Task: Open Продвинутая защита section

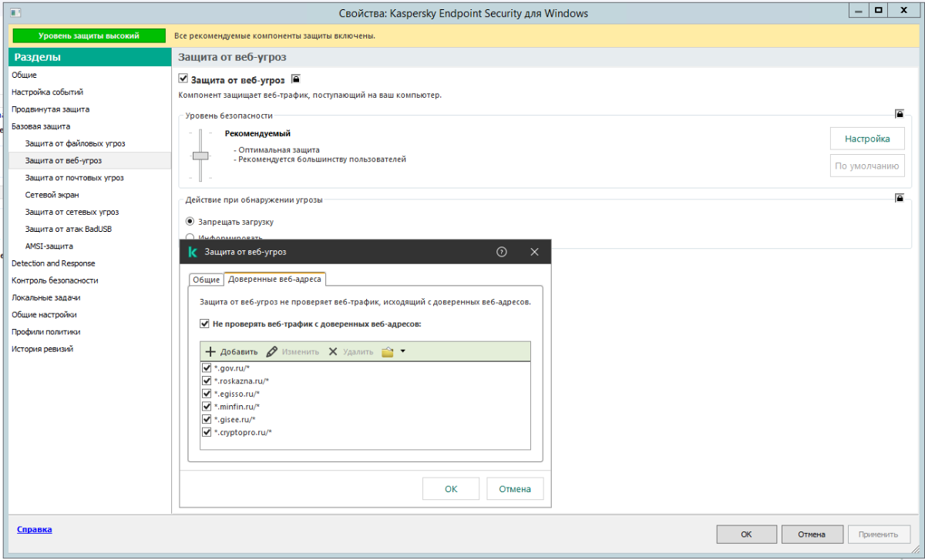Action: click(50, 109)
